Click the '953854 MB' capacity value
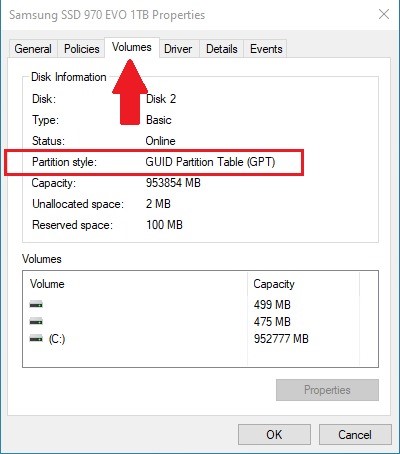The image size is (400, 454). 173,183
